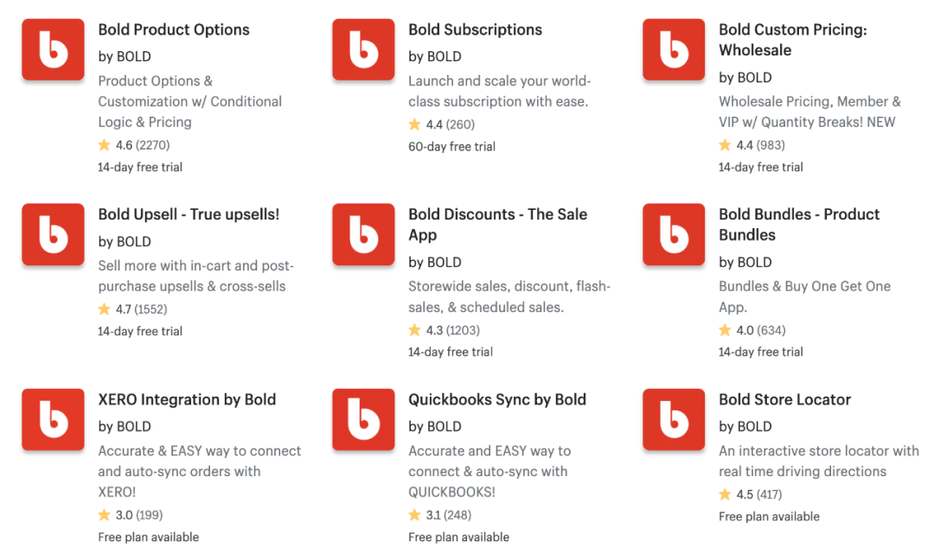Viewport: 934px width, 560px height.
Task: Open the Bold Store Locator icon
Action: point(674,419)
